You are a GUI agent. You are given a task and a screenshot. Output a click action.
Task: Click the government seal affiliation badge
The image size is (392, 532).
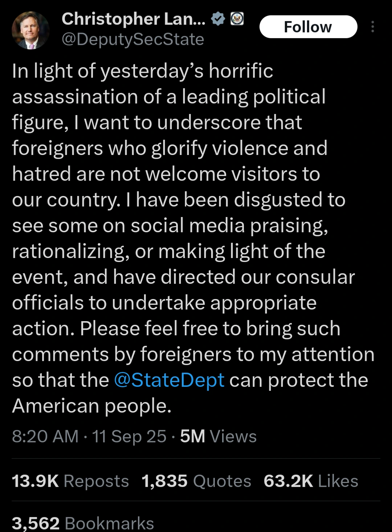point(237,19)
